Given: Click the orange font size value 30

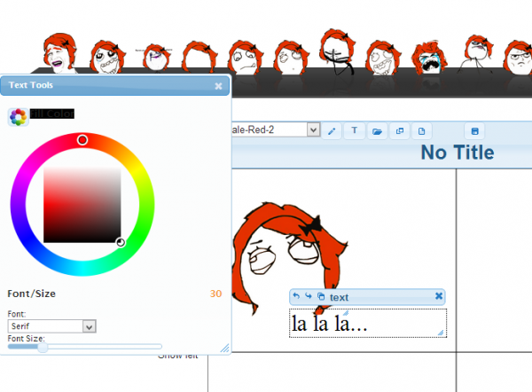Looking at the screenshot, I should pos(215,294).
